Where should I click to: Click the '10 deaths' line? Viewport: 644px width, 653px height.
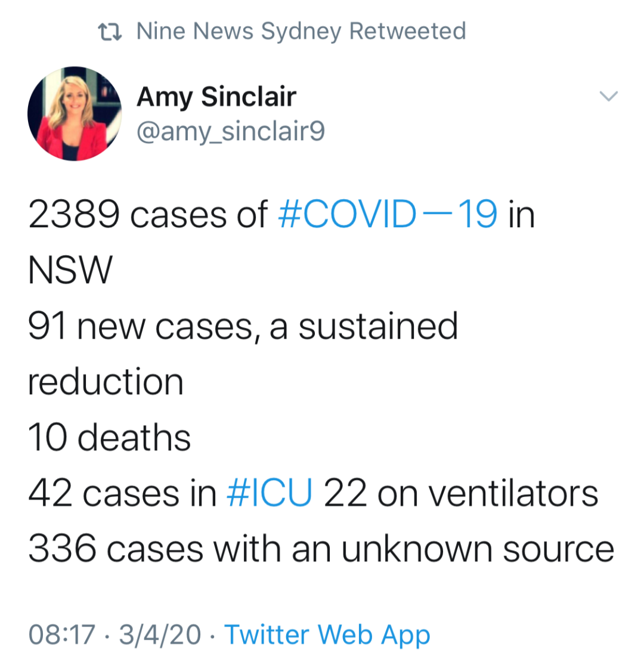pyautogui.click(x=110, y=437)
